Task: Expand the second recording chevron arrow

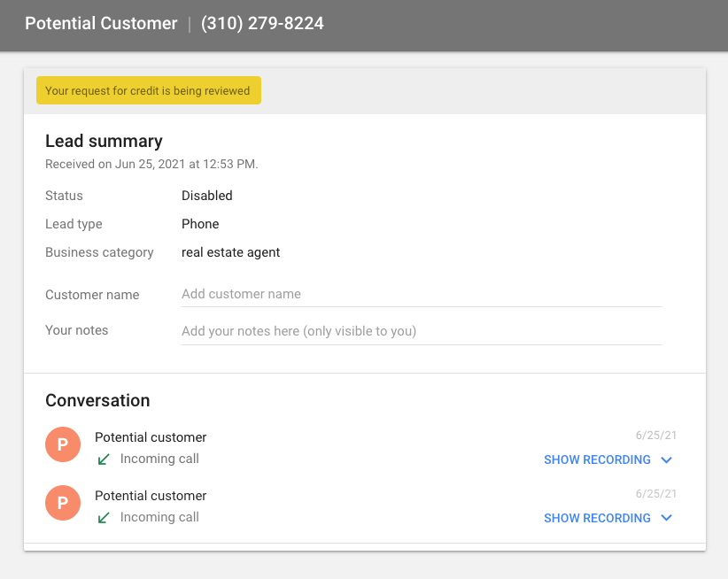Action: tap(667, 519)
